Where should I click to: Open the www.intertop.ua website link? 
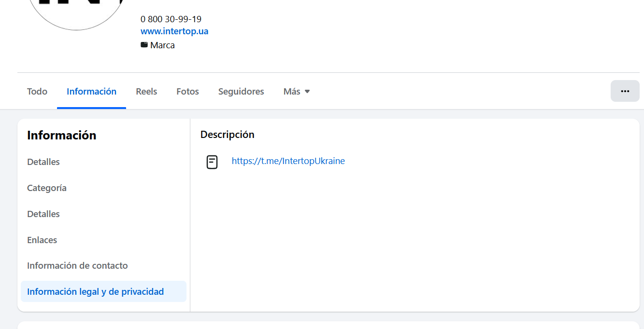[x=174, y=31]
